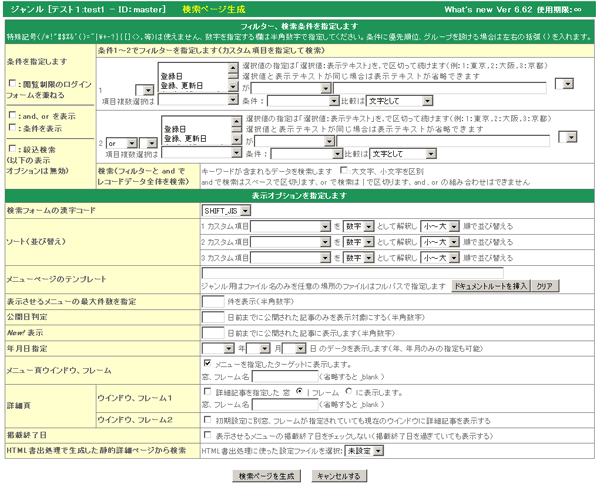Click the 検索ページを生成 button
600x487 pixels.
[x=266, y=476]
